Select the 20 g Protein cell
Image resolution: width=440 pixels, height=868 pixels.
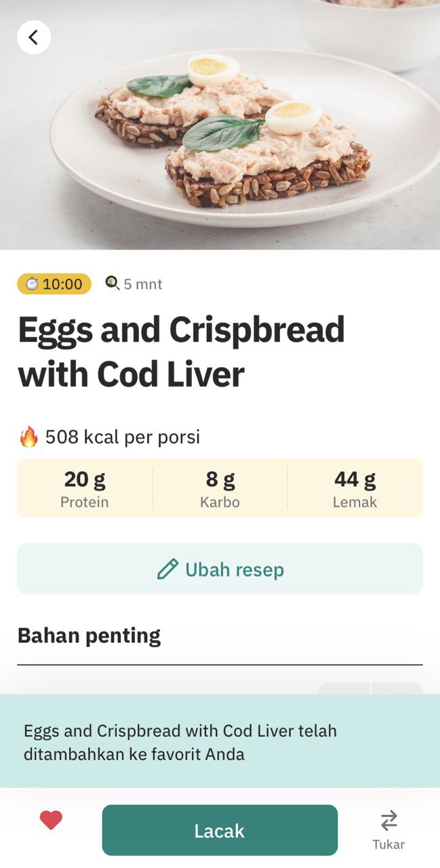click(x=85, y=488)
